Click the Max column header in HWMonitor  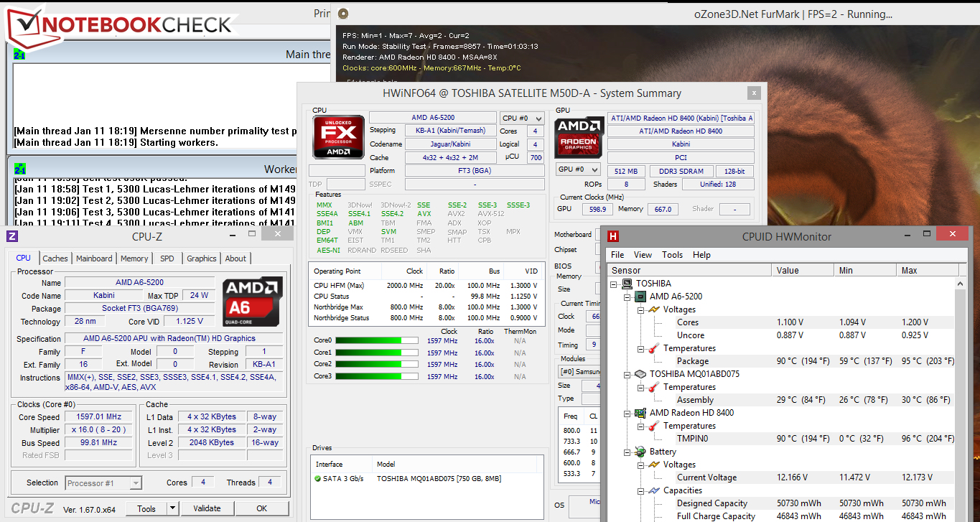(x=926, y=271)
